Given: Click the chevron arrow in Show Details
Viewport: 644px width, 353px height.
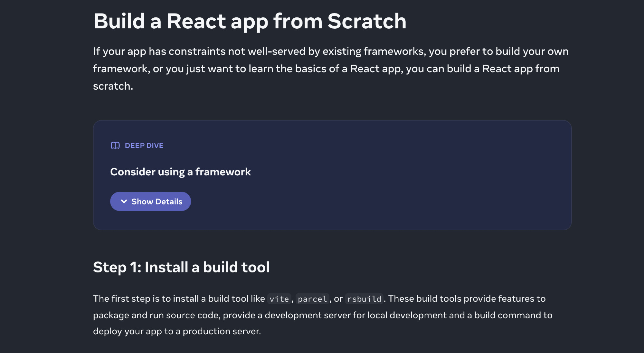Looking at the screenshot, I should (x=124, y=201).
